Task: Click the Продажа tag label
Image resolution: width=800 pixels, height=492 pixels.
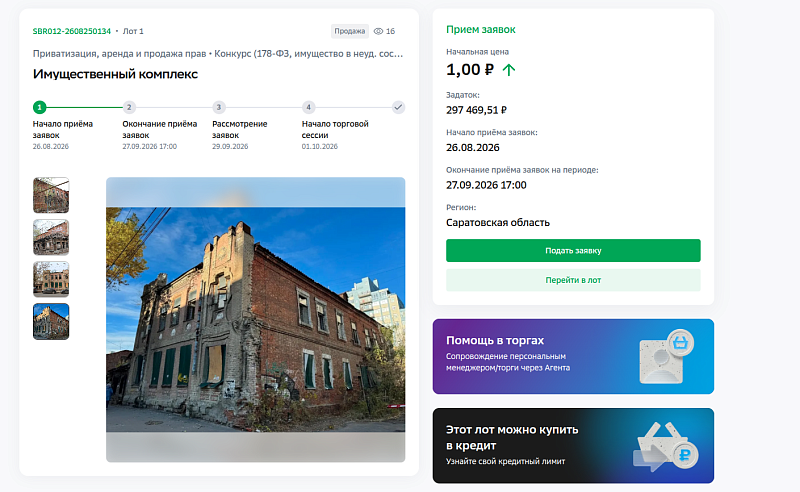Action: [x=349, y=31]
